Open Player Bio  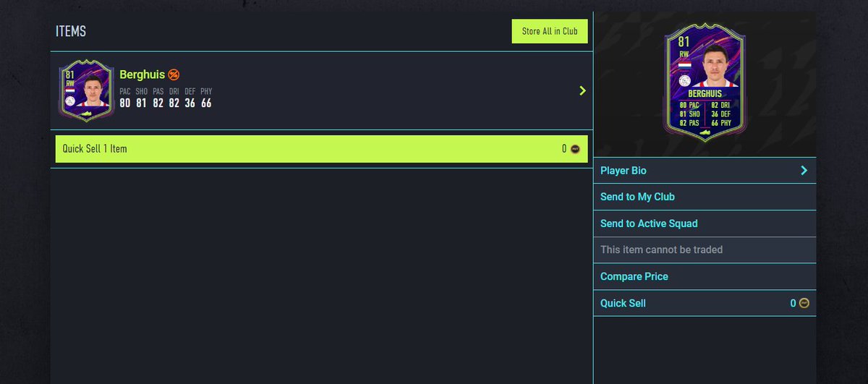705,171
